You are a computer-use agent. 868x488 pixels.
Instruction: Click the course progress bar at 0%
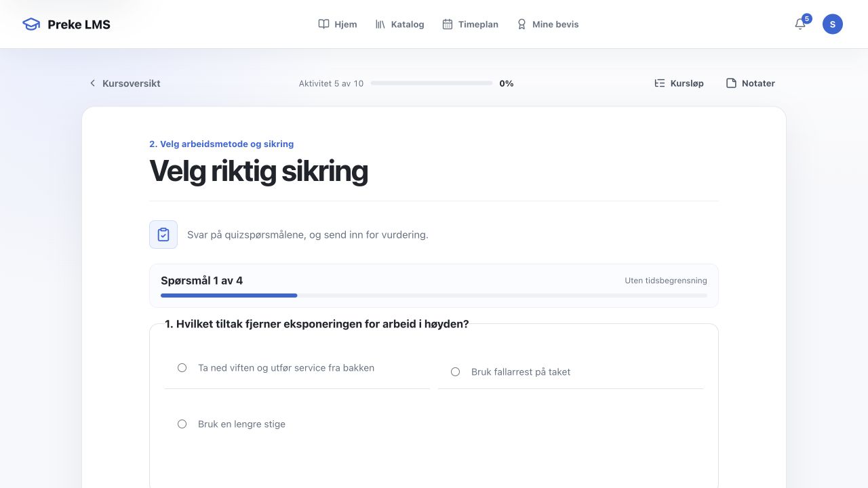click(431, 83)
